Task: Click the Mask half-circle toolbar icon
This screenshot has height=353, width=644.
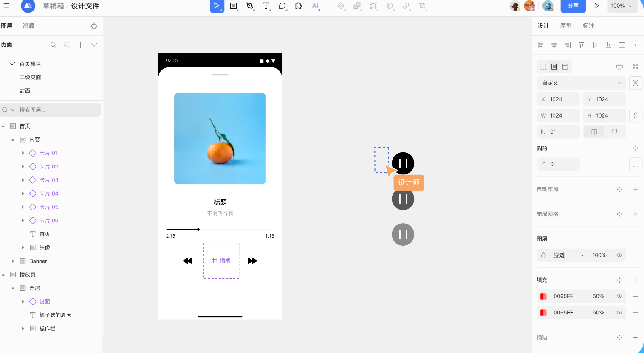Action: pyautogui.click(x=390, y=6)
